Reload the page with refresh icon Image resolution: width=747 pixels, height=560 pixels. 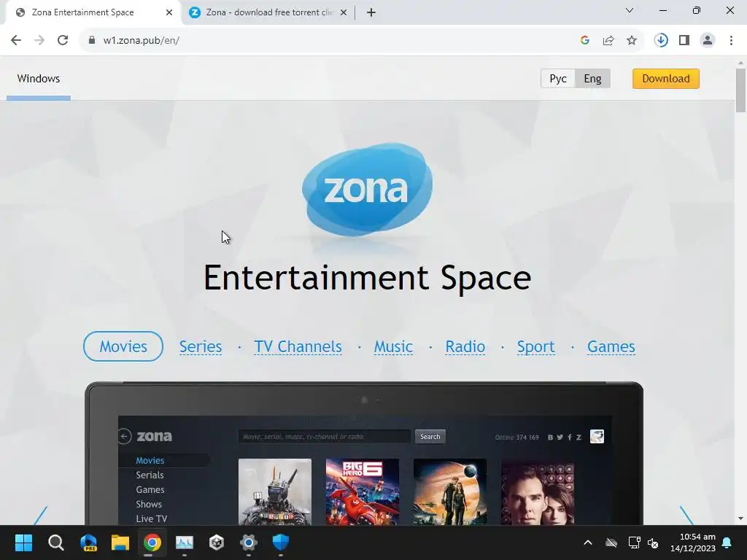point(63,41)
